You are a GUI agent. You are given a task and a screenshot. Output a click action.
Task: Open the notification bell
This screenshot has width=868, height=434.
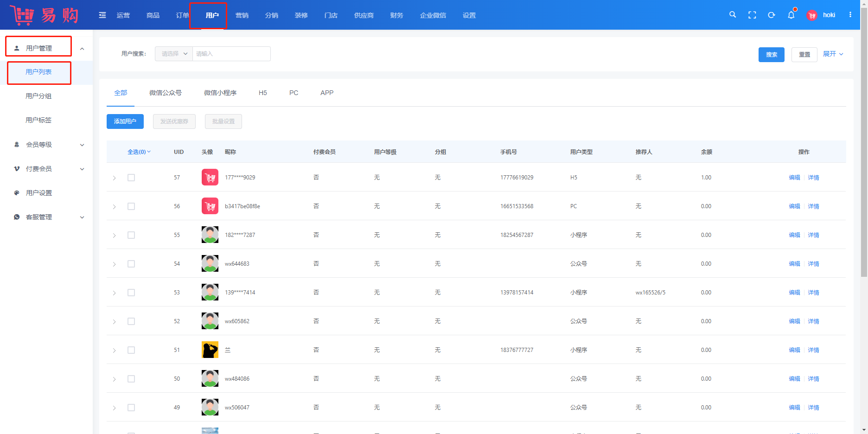pyautogui.click(x=791, y=15)
